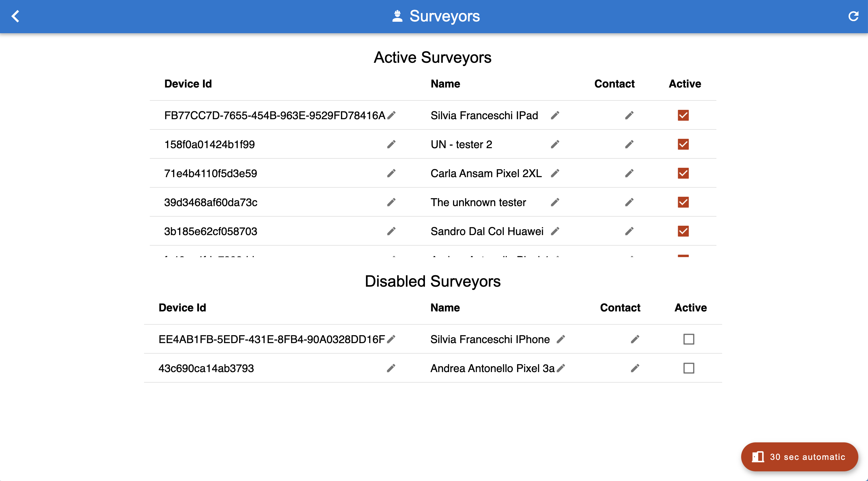The height and width of the screenshot is (481, 868).
Task: Click Contact header in Active Surveyors table
Action: coord(614,84)
